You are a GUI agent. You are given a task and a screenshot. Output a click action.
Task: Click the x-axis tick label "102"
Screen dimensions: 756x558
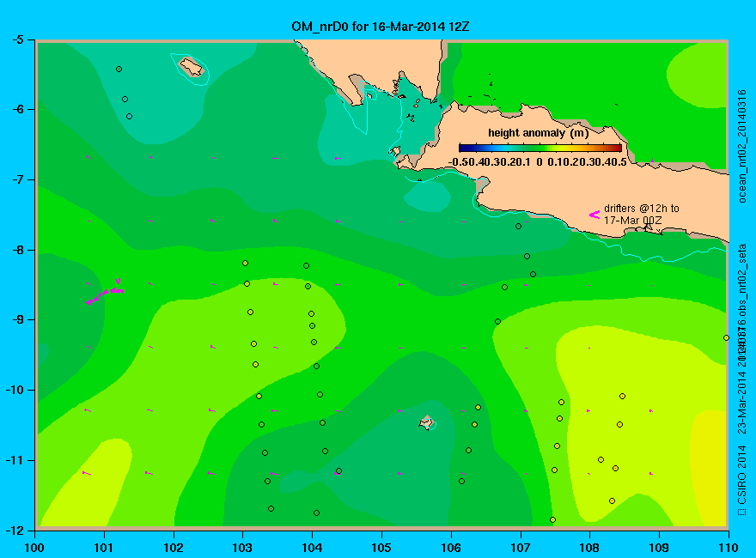point(173,548)
